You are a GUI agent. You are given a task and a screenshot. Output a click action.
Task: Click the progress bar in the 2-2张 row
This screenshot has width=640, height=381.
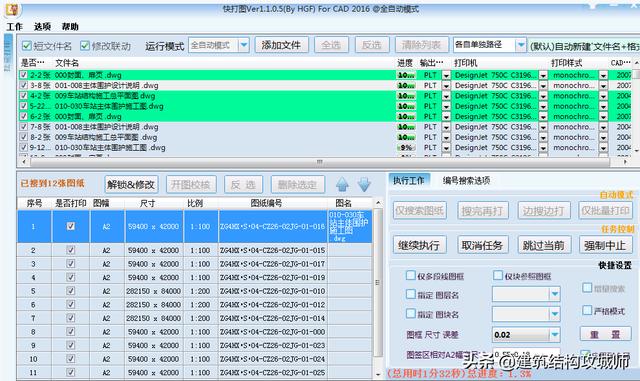pyautogui.click(x=406, y=75)
